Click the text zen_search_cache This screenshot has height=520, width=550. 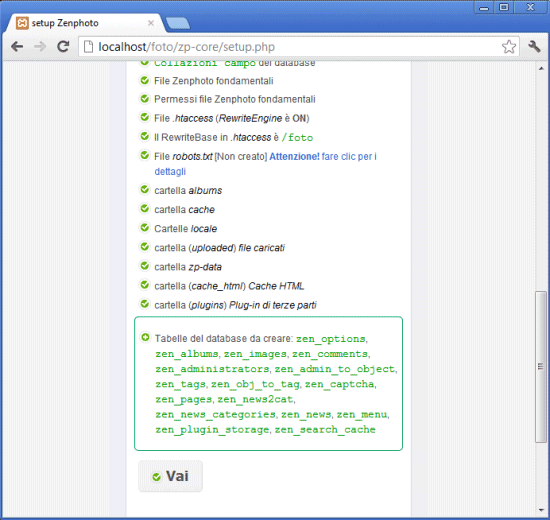325,429
